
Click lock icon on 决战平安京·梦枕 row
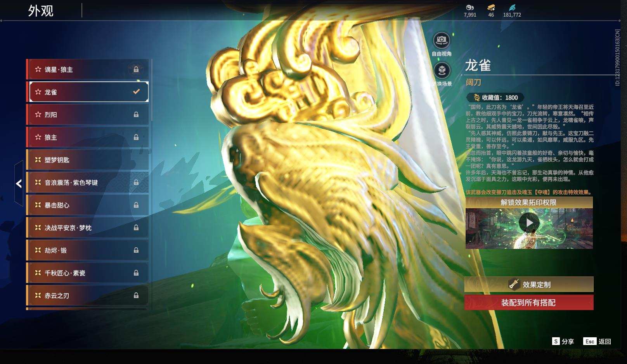pyautogui.click(x=136, y=228)
